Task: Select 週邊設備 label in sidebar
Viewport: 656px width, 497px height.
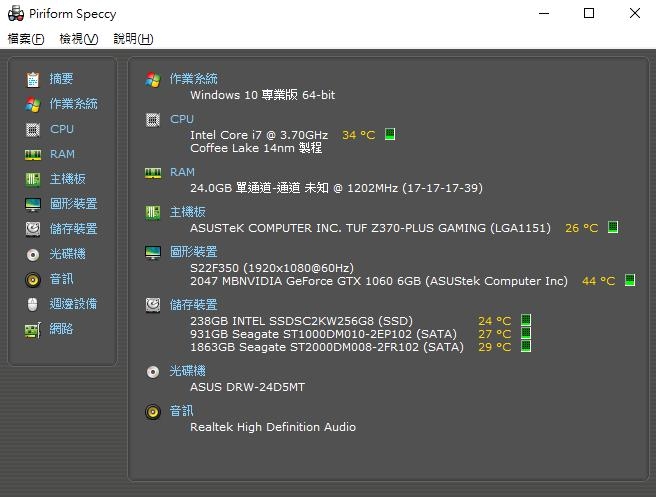Action: (x=74, y=304)
